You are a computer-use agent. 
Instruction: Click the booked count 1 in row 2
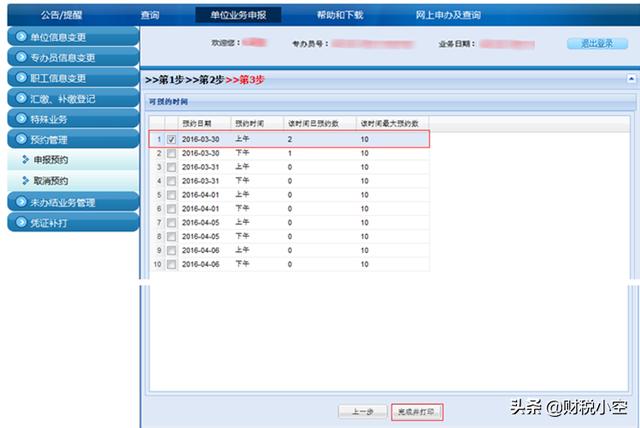click(x=290, y=153)
